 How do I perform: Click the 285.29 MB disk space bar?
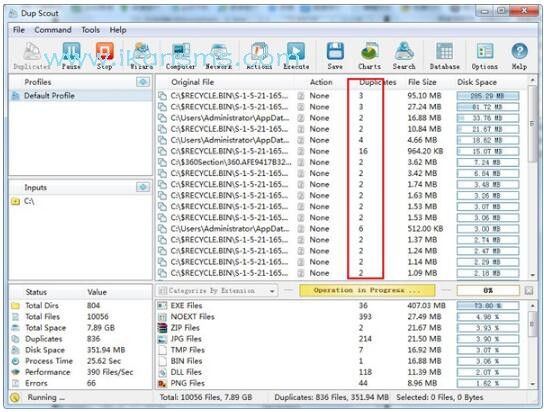pyautogui.click(x=488, y=96)
